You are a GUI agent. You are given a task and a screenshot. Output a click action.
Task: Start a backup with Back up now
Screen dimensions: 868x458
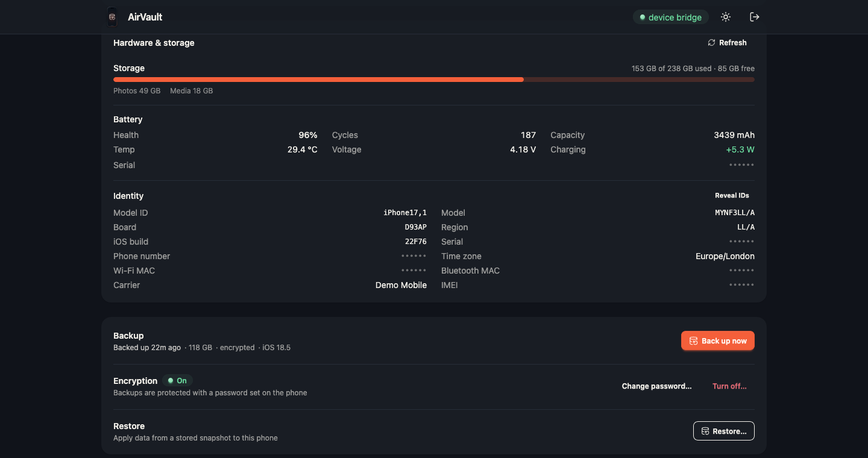[x=718, y=341]
